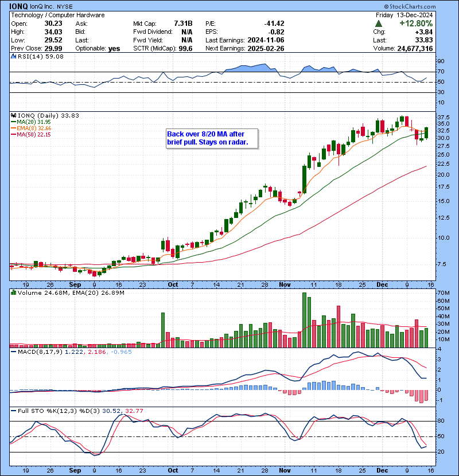Click the Fwd Dividend N/A value
Screen dimensions: 459x476
[x=187, y=32]
